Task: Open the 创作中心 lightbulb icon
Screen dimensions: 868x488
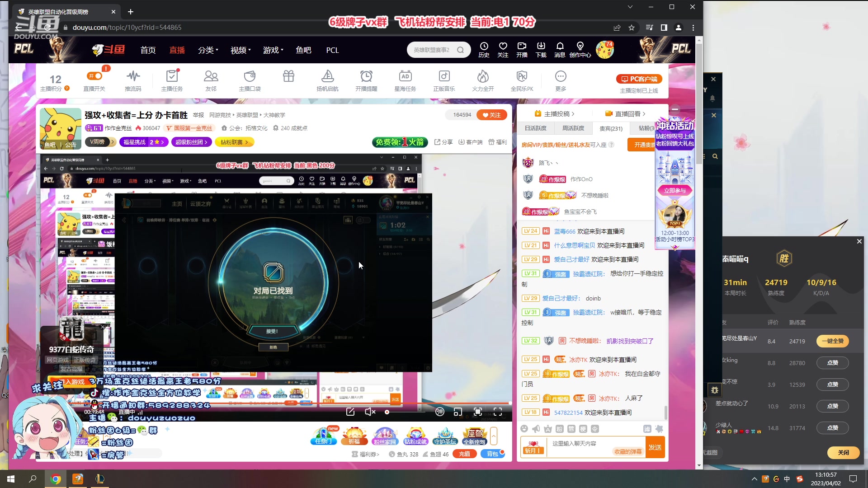Action: 580,50
